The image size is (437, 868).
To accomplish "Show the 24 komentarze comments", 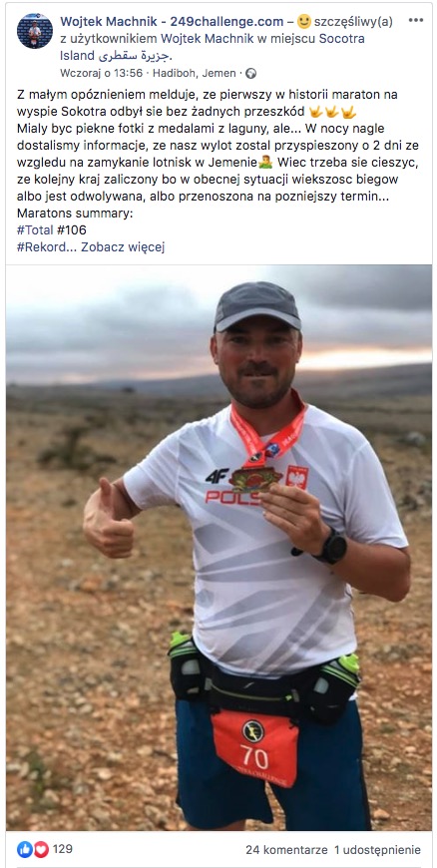I will point(285,850).
